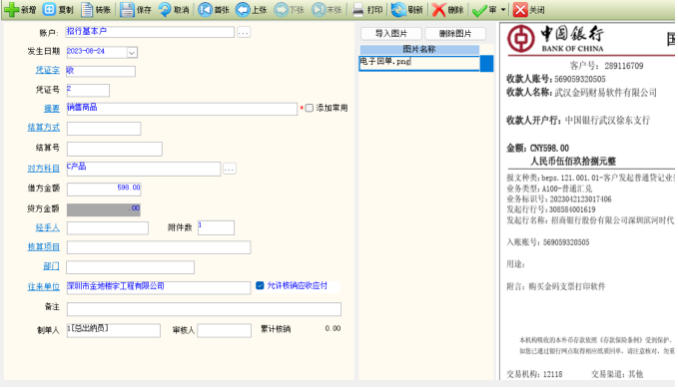This screenshot has height=390, width=678.
Task: Click the 凭证字 field
Action: pyautogui.click(x=101, y=71)
